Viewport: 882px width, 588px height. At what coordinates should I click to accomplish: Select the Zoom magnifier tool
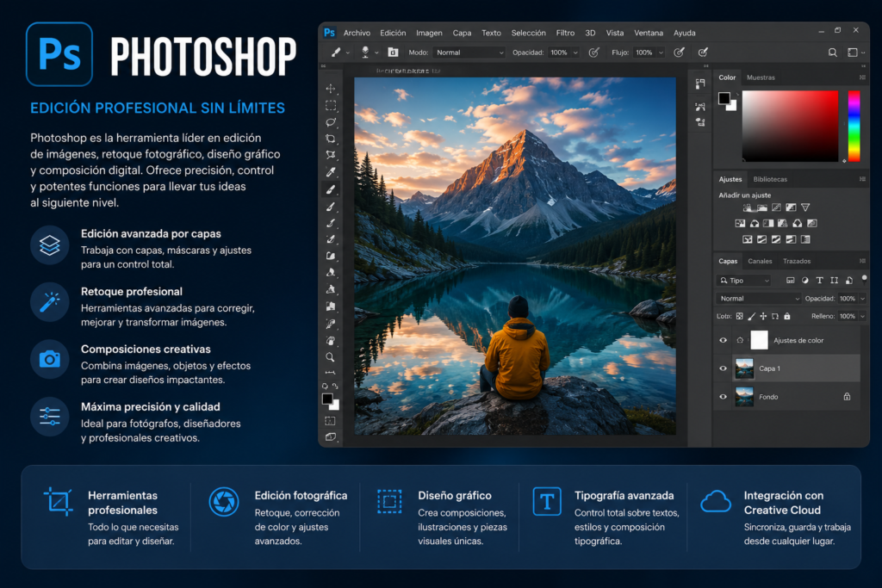click(331, 357)
